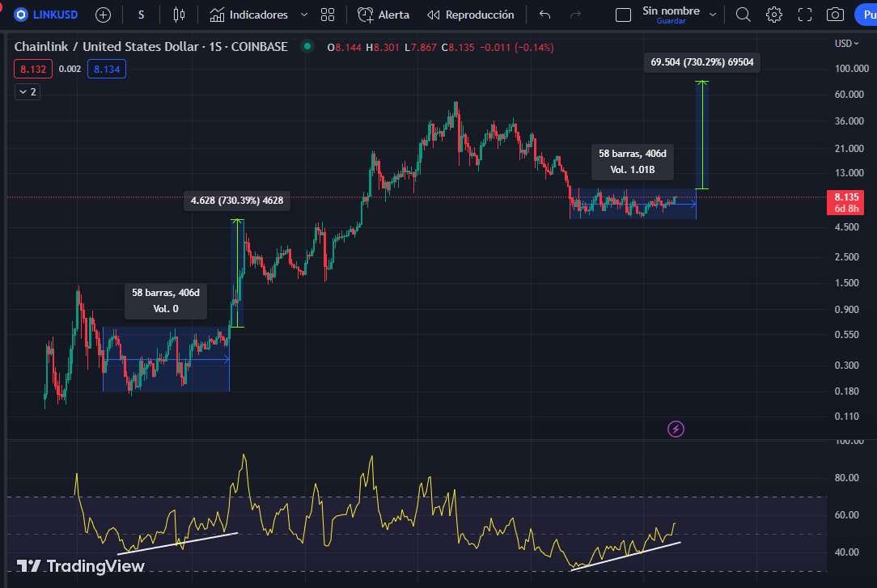Image resolution: width=877 pixels, height=588 pixels.
Task: Click the blue buy price 8.134
Action: point(107,70)
